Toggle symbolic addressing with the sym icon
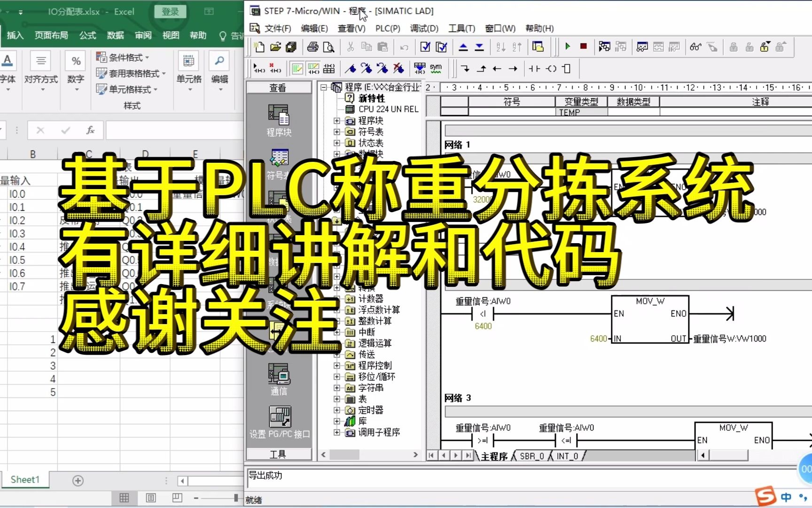 [x=436, y=69]
